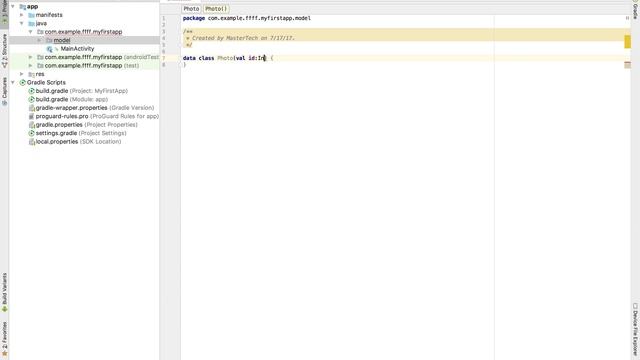Click the Photo() constructor breadcrumb
Viewport: 640px width, 360px height.
[x=216, y=9]
